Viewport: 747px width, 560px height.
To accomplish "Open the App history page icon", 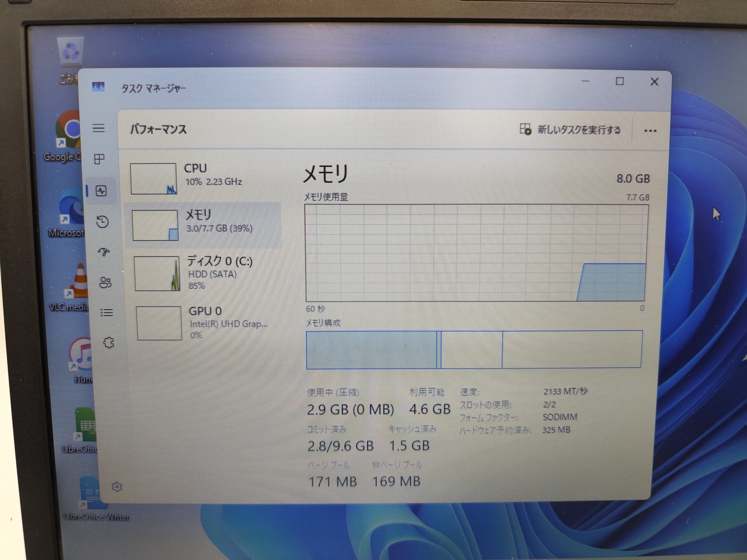I will click(103, 222).
